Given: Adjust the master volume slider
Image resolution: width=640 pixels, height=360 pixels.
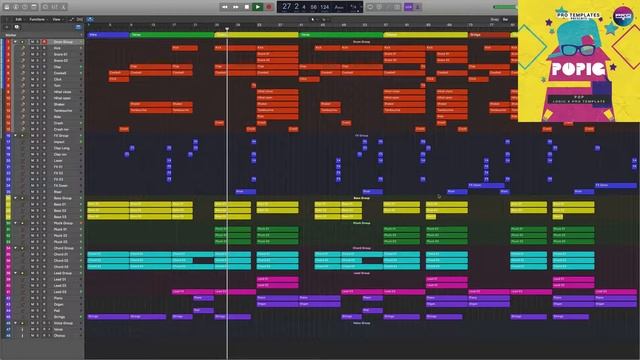Looking at the screenshot, I should pos(505,7).
